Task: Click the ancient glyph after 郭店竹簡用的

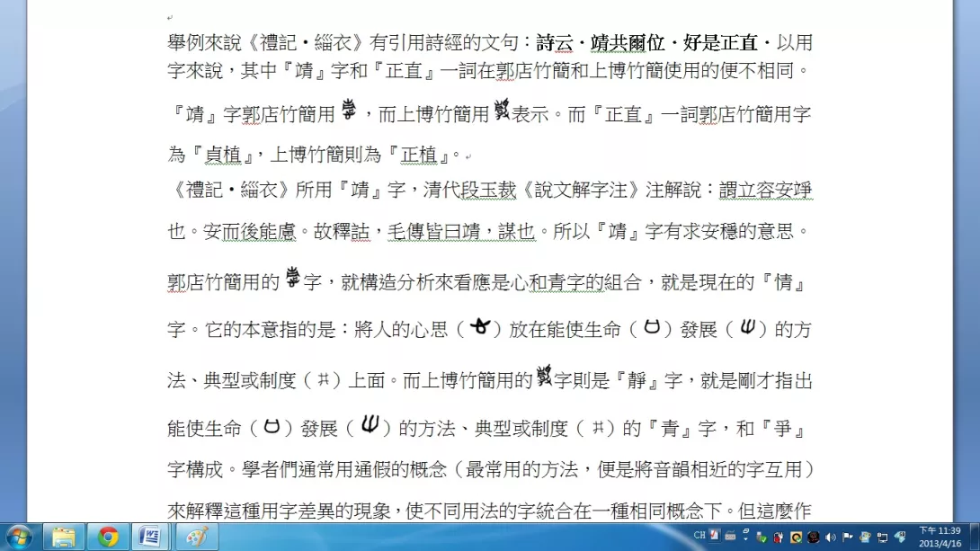Action: 292,277
